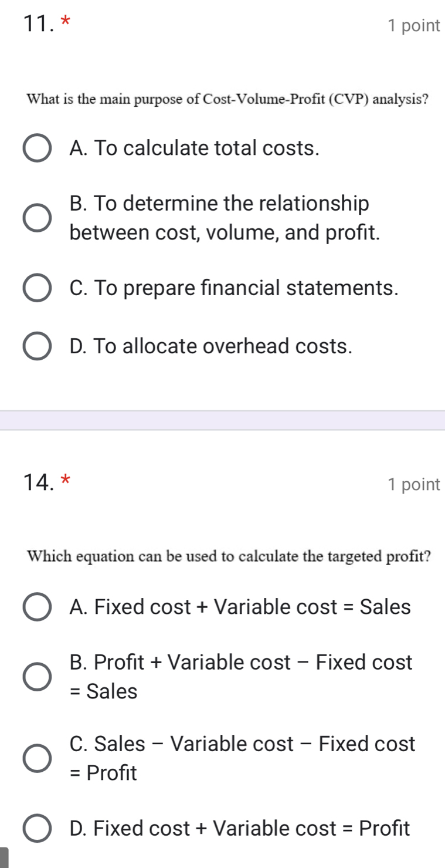The height and width of the screenshot is (868, 445).
Task: Pick radio for 'Sales – Variable cost – Fixed cost'
Action: point(36,758)
